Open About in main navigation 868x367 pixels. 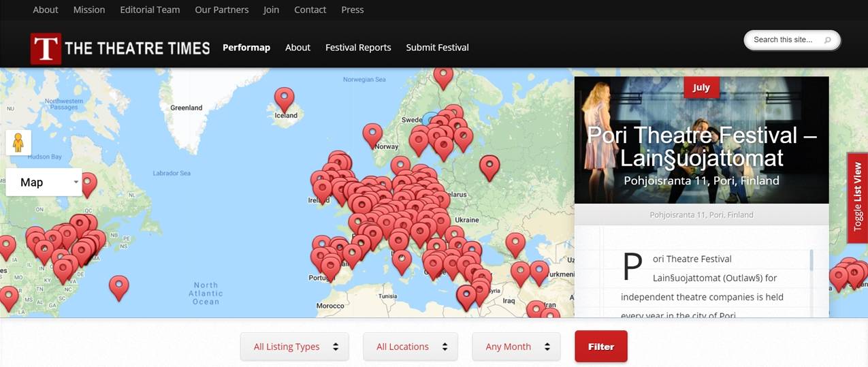pos(298,48)
